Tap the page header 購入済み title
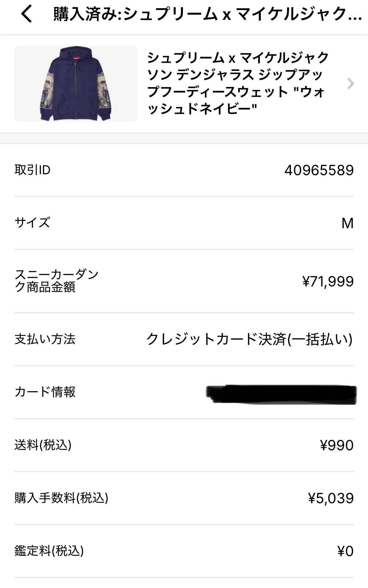Screen dimensions: 368x588 (207, 14)
